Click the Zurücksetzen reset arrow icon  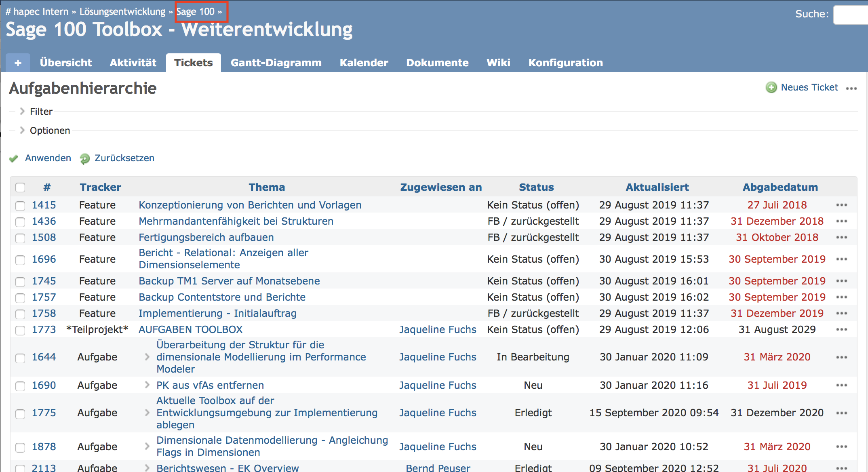(85, 158)
